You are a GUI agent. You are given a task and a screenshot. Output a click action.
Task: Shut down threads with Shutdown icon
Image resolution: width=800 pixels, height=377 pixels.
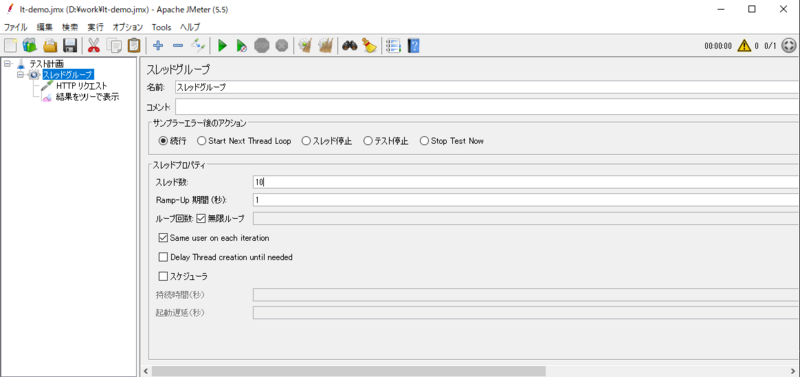point(282,46)
